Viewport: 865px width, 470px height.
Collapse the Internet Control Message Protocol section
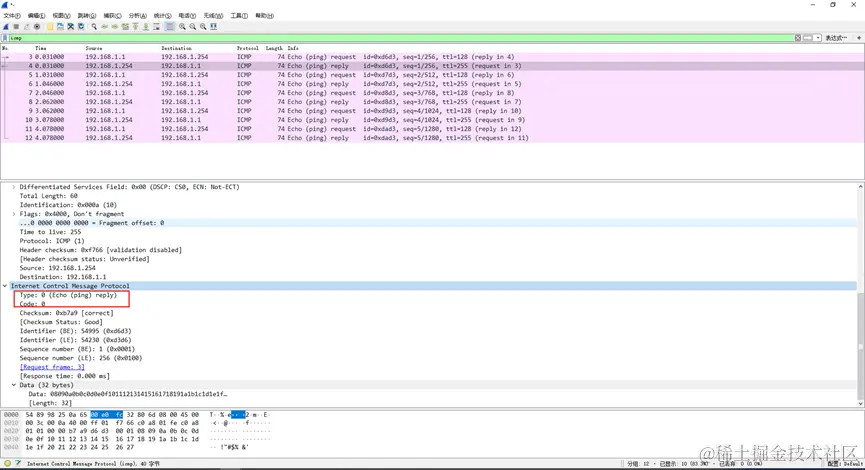point(5,286)
